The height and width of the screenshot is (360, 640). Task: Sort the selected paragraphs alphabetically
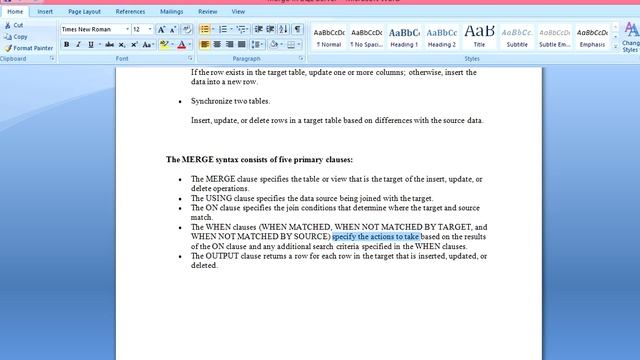pos(283,29)
